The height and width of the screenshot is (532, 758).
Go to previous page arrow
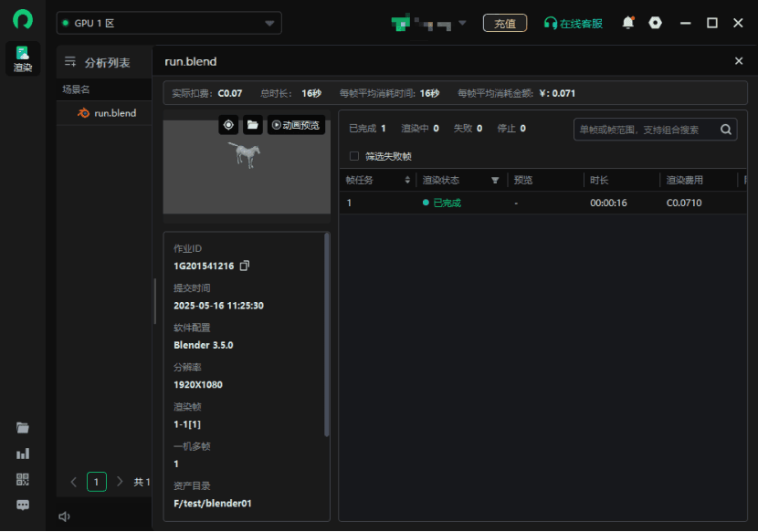coord(73,482)
